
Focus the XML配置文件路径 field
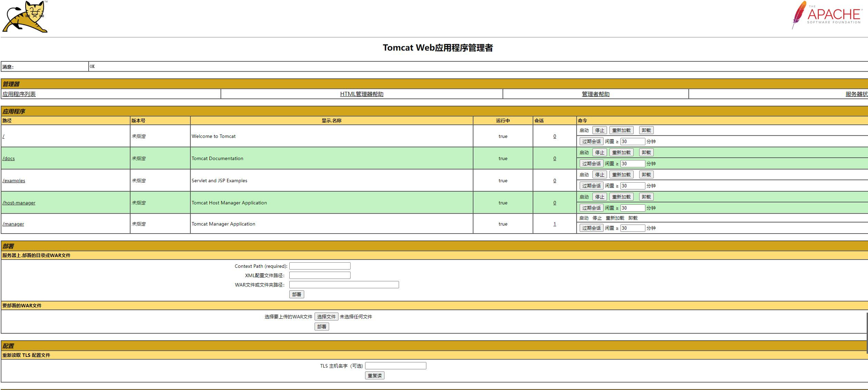click(320, 275)
